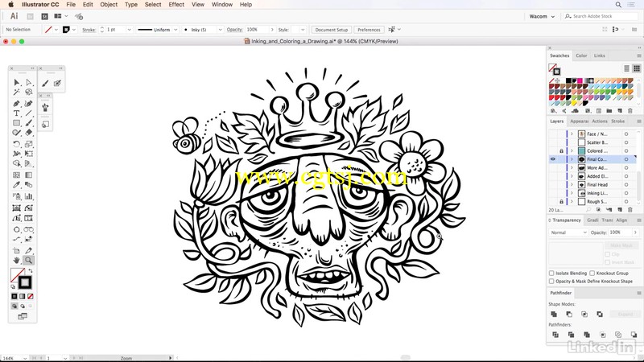The width and height of the screenshot is (644, 362).
Task: Open the File menu
Action: point(71,5)
